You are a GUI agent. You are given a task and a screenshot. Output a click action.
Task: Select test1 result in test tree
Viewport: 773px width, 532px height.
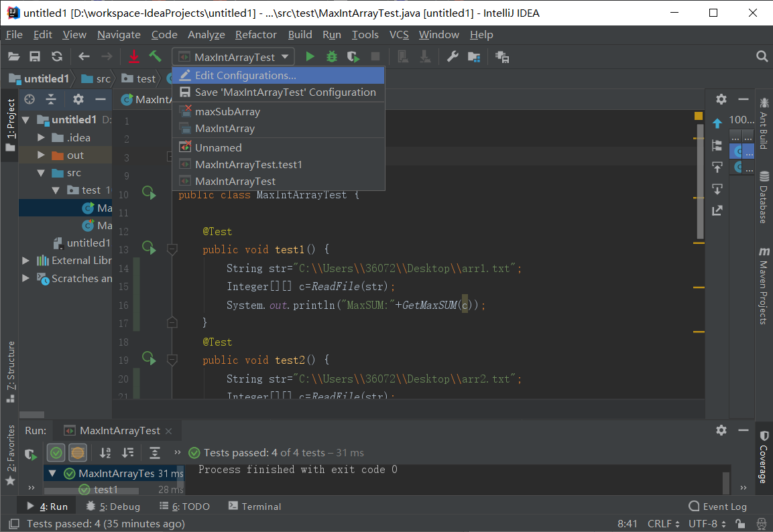tap(105, 490)
